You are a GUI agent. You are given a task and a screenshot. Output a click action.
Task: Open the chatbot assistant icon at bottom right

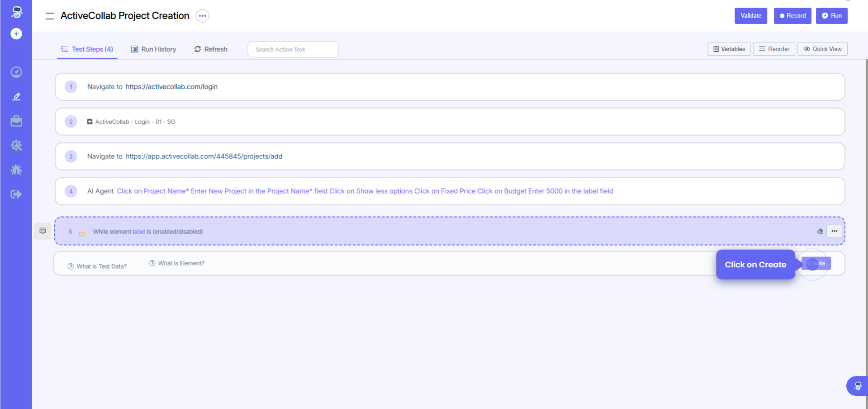(x=857, y=386)
